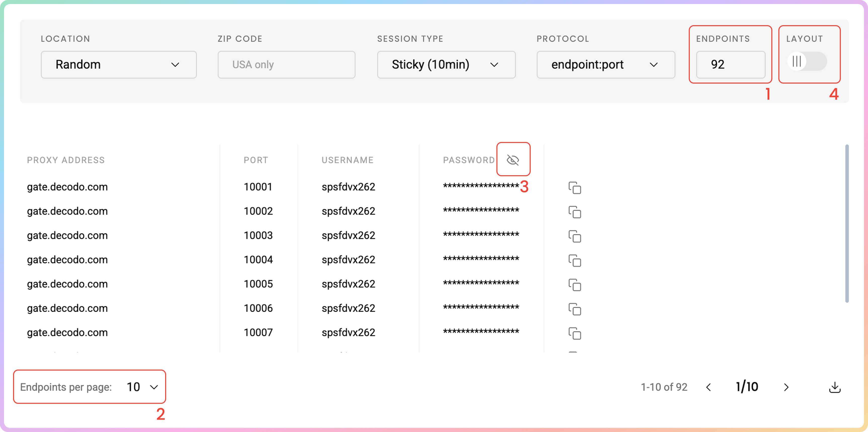Copy credentials for port 10006 row

pos(574,309)
